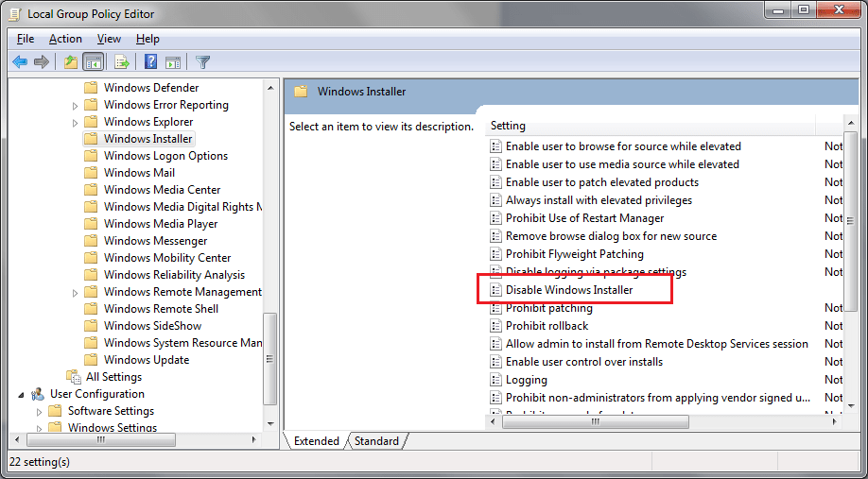Click the policy icon beside Logging

pyautogui.click(x=495, y=380)
